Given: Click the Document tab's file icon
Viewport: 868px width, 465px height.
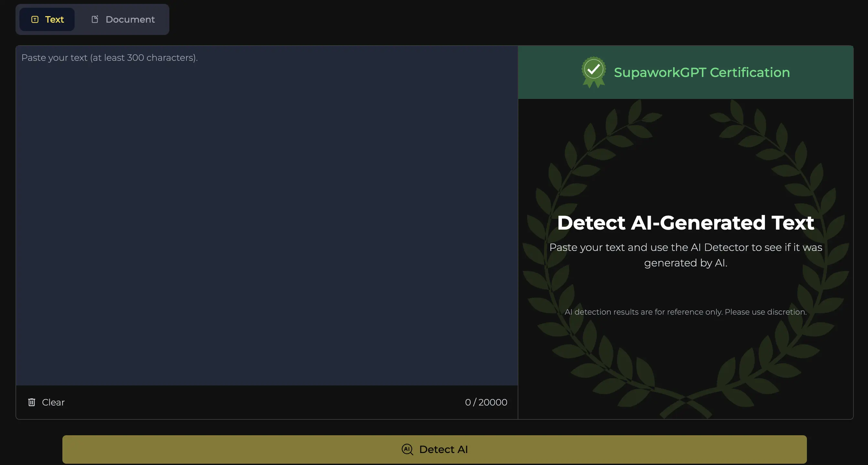Looking at the screenshot, I should [x=95, y=19].
